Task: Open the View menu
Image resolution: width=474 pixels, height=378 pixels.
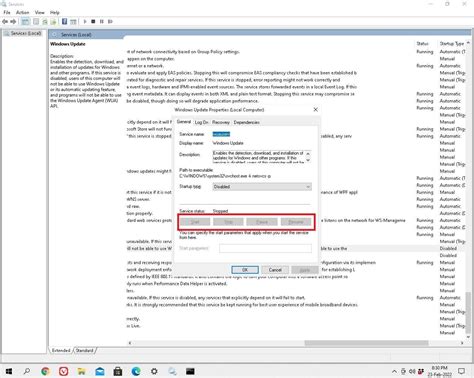Action: click(x=40, y=12)
